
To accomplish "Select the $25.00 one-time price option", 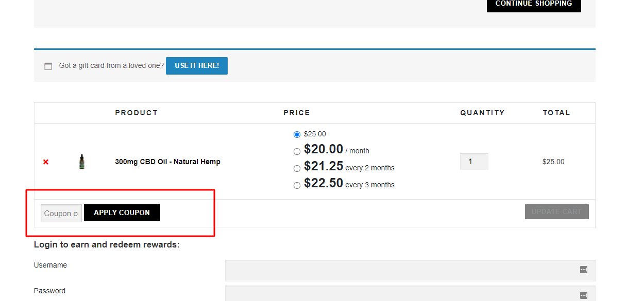I will [297, 134].
